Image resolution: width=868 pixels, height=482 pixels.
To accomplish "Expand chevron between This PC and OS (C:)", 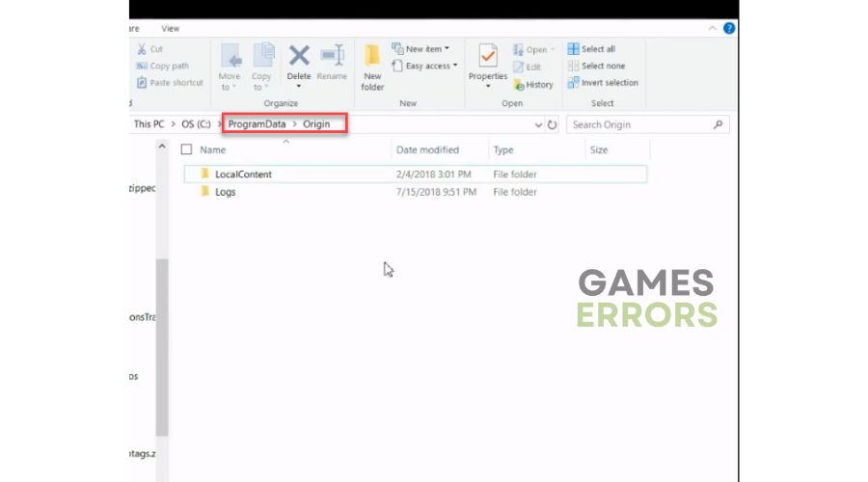I will [174, 124].
